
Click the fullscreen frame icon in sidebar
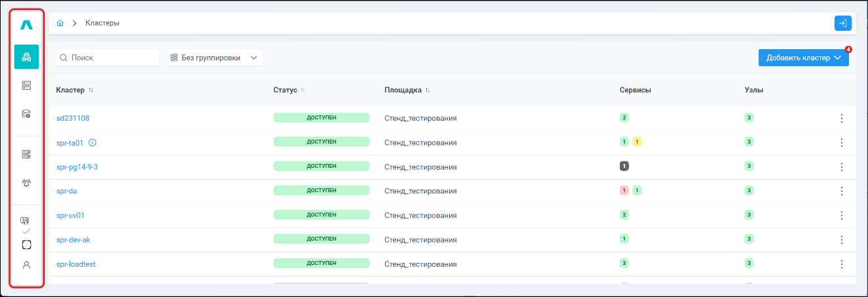click(26, 245)
